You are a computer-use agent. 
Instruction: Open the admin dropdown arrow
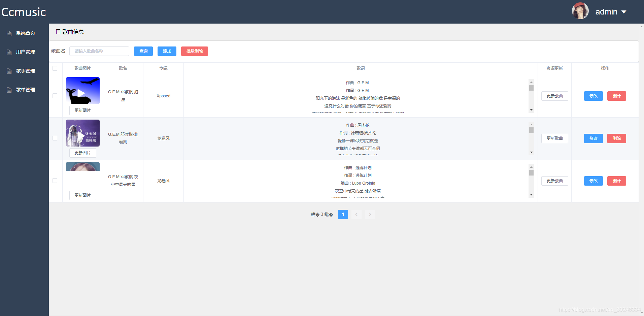coord(624,12)
